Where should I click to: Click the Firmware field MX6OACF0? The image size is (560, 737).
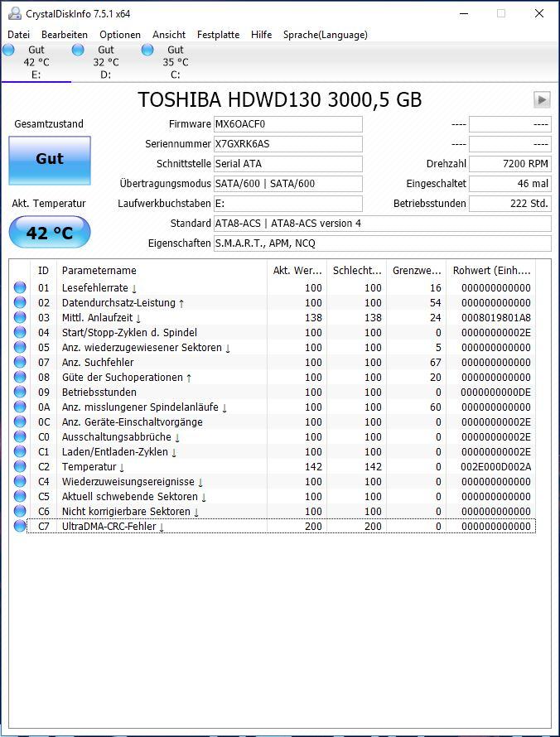[x=288, y=124]
